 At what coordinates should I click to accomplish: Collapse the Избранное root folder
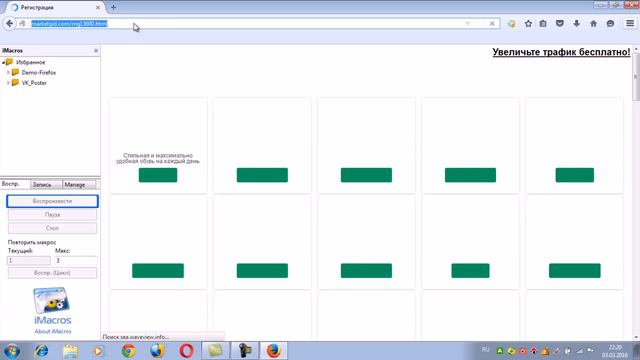pyautogui.click(x=3, y=62)
